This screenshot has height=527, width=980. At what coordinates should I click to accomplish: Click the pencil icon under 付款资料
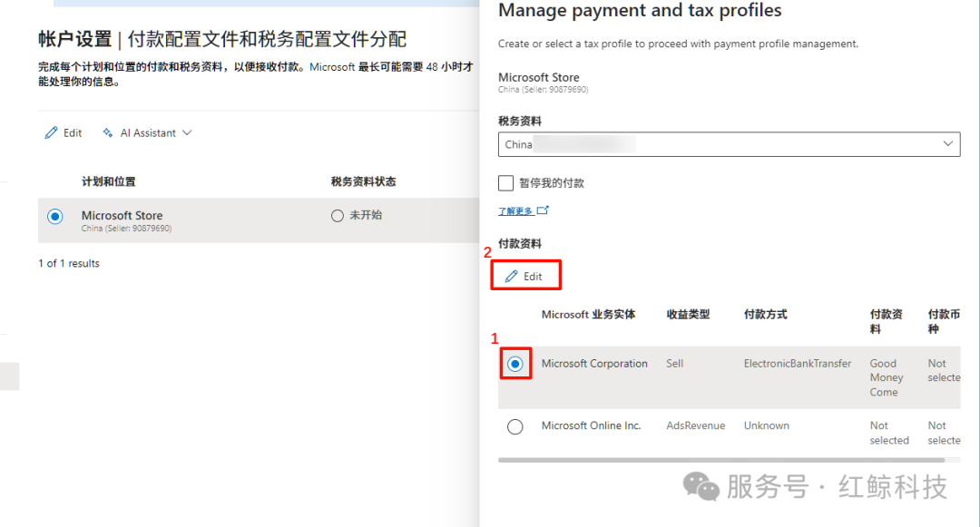click(511, 276)
